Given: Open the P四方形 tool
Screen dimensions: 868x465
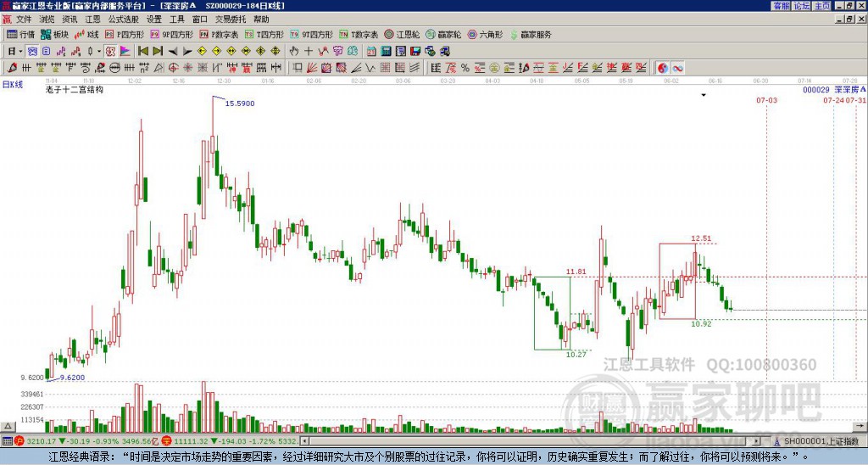Looking at the screenshot, I should tap(125, 34).
